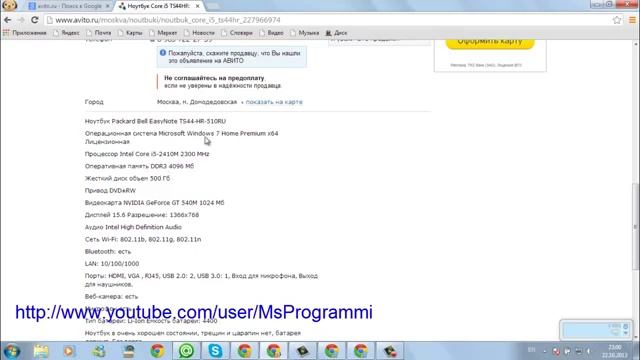
Task: Click the info icon in the АВИТО notice
Action: (163, 53)
